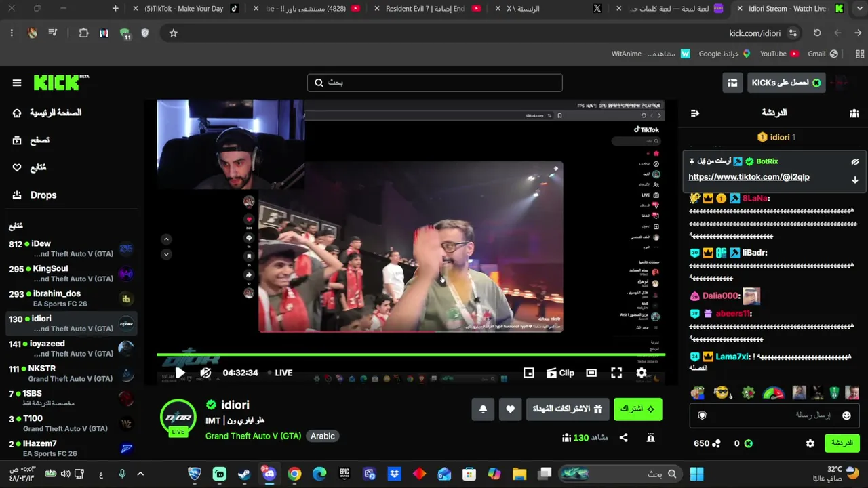Jump to LIVE in the player
Viewport: 868px width, 488px height.
coord(280,373)
